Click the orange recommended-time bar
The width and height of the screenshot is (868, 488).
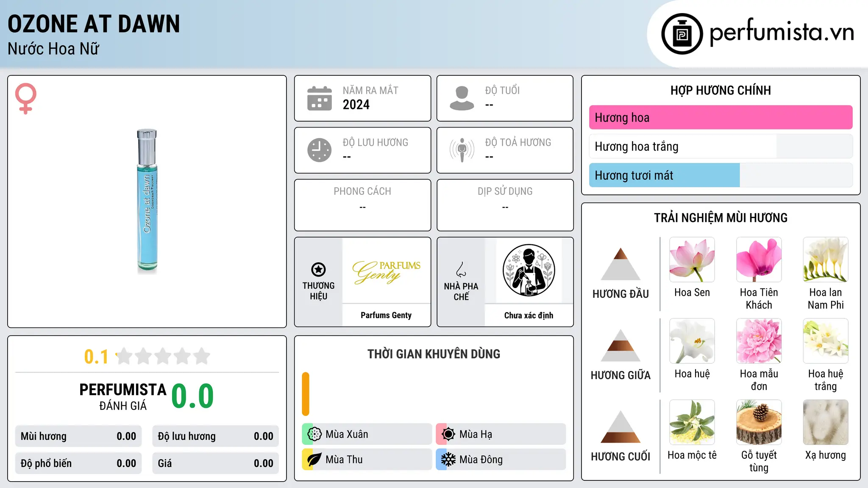(306, 394)
